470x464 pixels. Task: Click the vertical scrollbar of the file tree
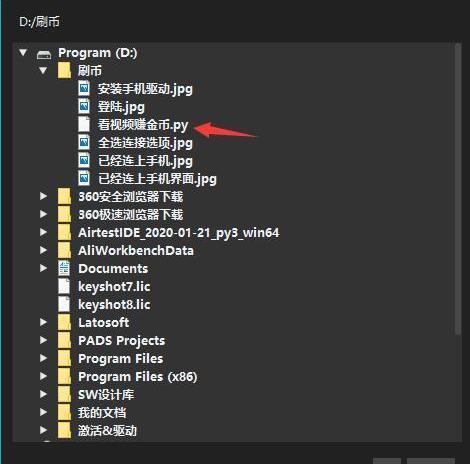click(x=458, y=190)
